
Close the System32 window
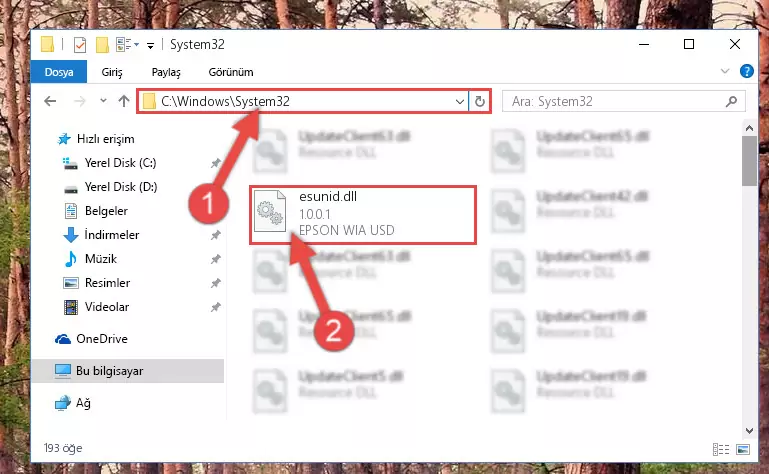pyautogui.click(x=735, y=45)
